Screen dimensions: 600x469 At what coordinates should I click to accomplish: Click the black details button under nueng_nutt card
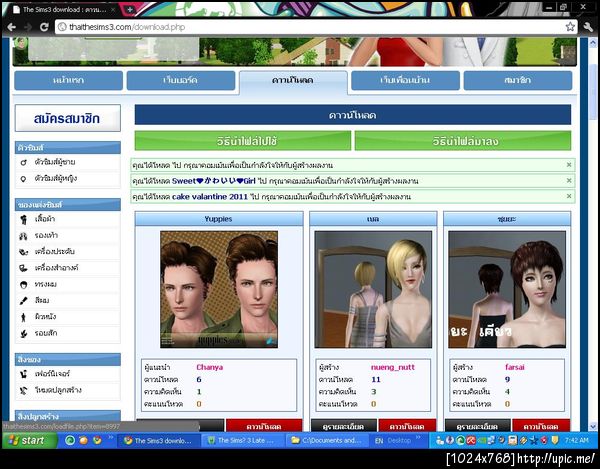[344, 426]
